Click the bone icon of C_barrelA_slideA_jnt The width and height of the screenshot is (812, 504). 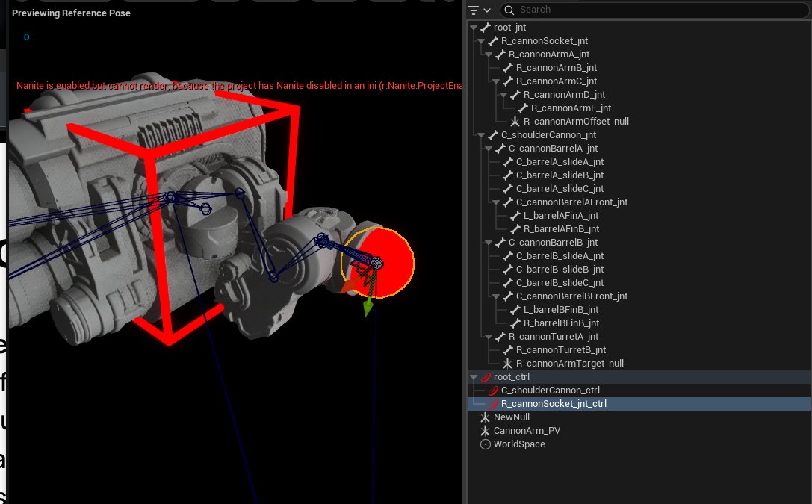(507, 162)
